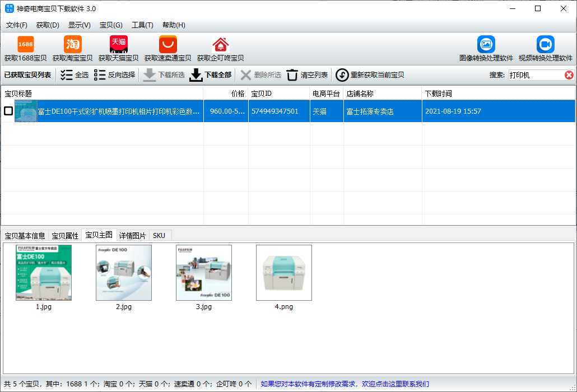Click the contact link in status bar

click(345, 384)
